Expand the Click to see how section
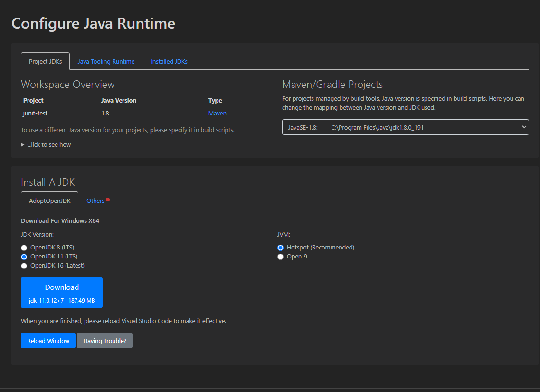The height and width of the screenshot is (392, 540). pos(46,144)
